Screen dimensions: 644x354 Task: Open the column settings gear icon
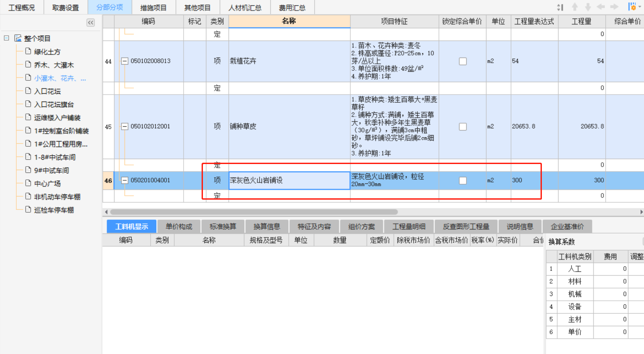632,7
